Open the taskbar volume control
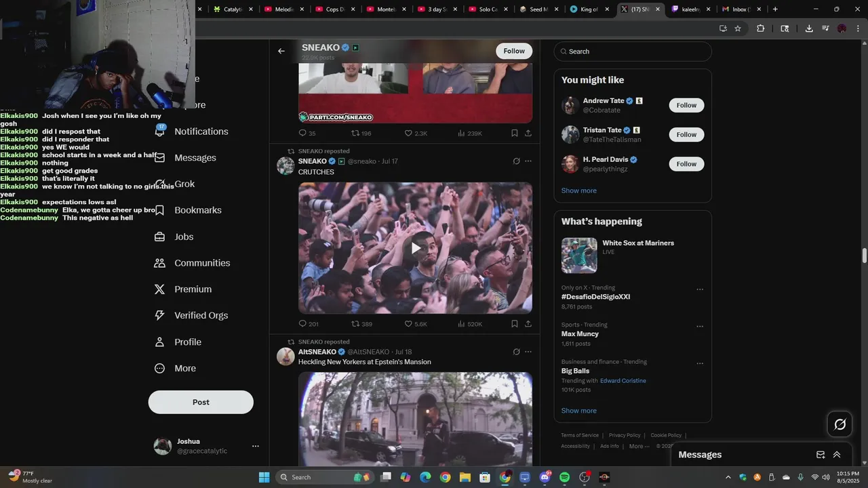This screenshot has height=488, width=868. click(825, 477)
